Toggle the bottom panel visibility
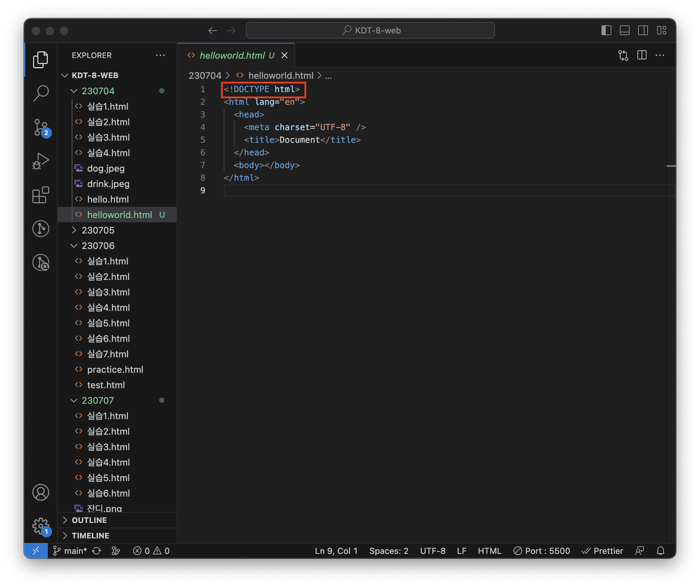Image resolution: width=700 pixels, height=588 pixels. [625, 30]
